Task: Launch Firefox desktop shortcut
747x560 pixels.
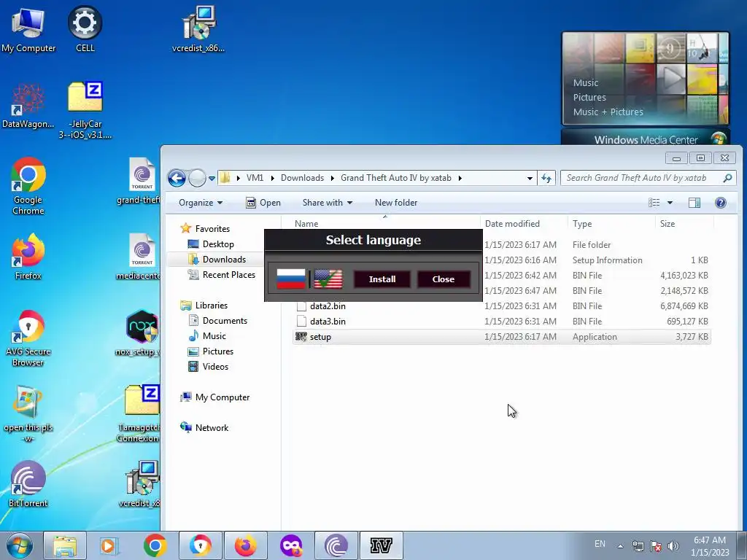Action: click(28, 257)
